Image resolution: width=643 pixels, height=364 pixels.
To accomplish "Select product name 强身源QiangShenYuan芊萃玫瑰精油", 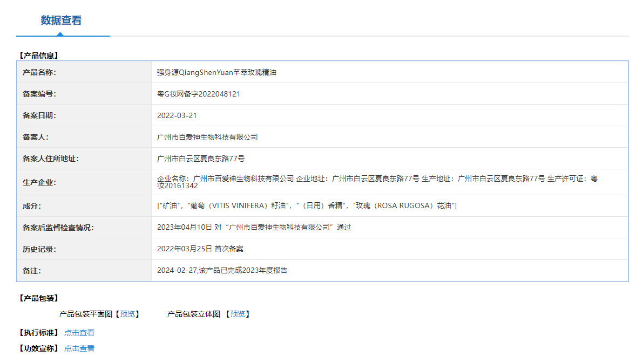I will [x=216, y=72].
